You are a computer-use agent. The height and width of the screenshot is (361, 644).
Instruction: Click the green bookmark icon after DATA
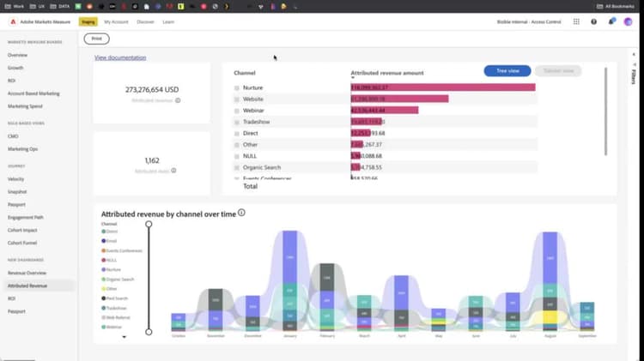pos(78,7)
